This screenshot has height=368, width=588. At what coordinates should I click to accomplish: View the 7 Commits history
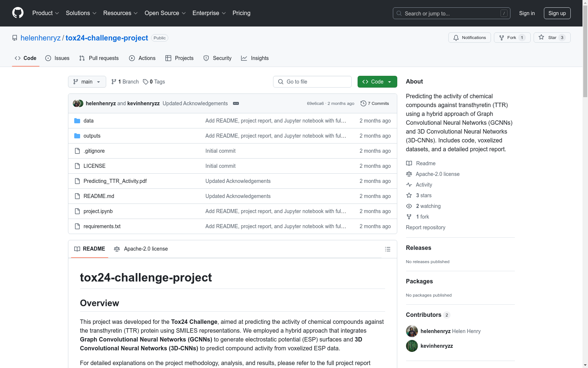point(375,103)
